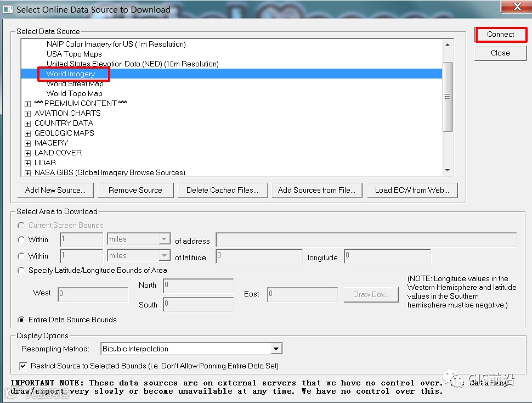Click distance field in latitude row
532x403 pixels.
[81, 256]
